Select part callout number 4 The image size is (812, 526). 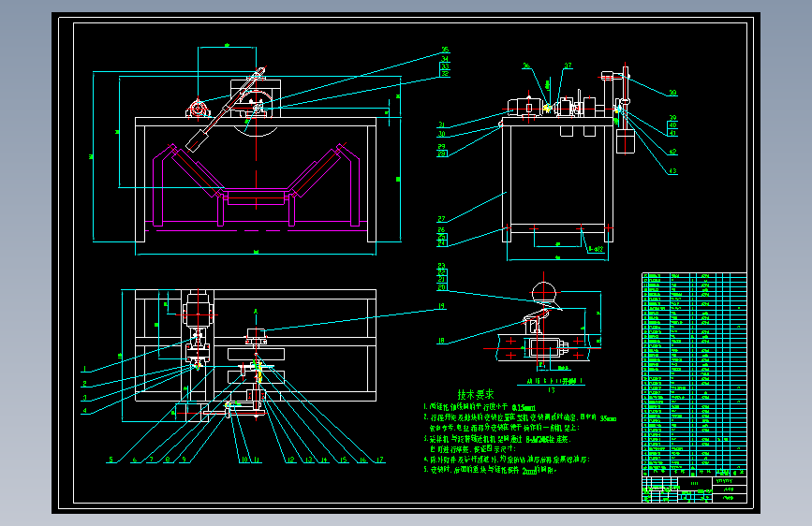tap(85, 411)
